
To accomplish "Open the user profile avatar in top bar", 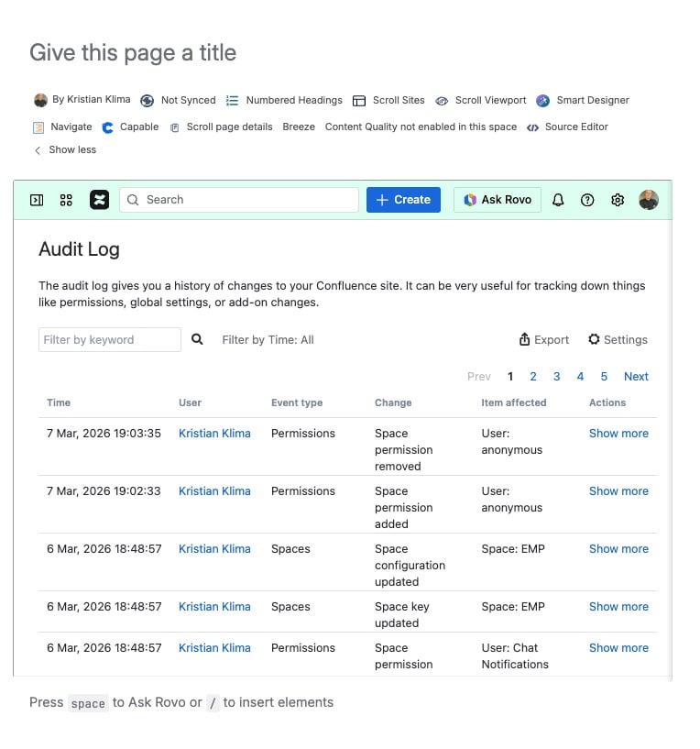I will (649, 200).
